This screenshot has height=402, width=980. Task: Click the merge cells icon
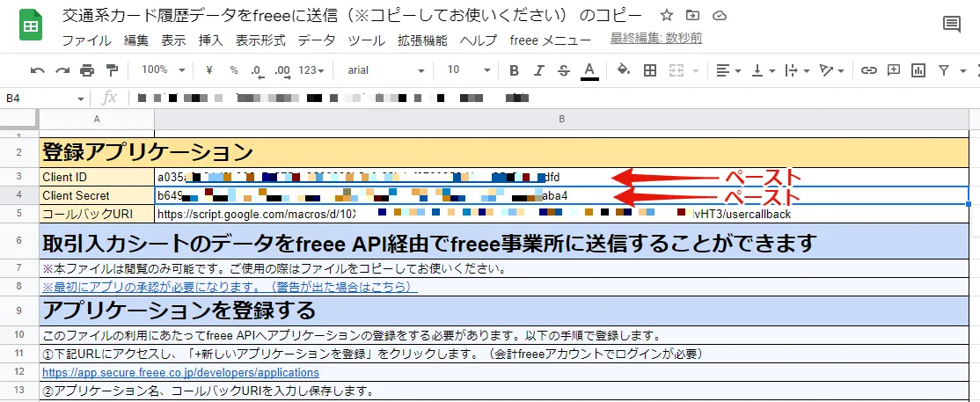[x=676, y=70]
